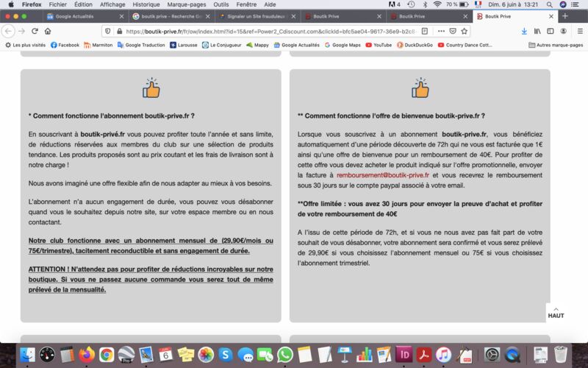This screenshot has height=368, width=588.
Task: Open the Larousse bookmark
Action: coord(183,45)
